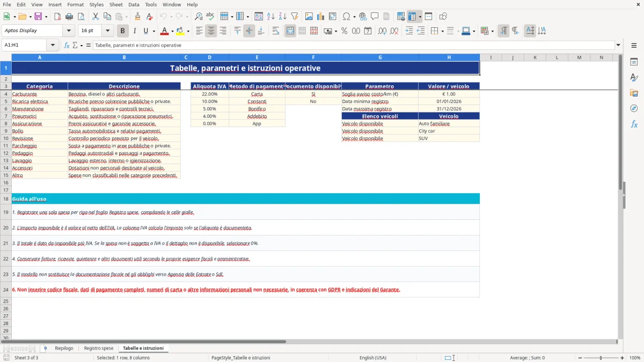The height and width of the screenshot is (362, 644).
Task: Click the Cut scissors icon
Action: pyautogui.click(x=95, y=17)
